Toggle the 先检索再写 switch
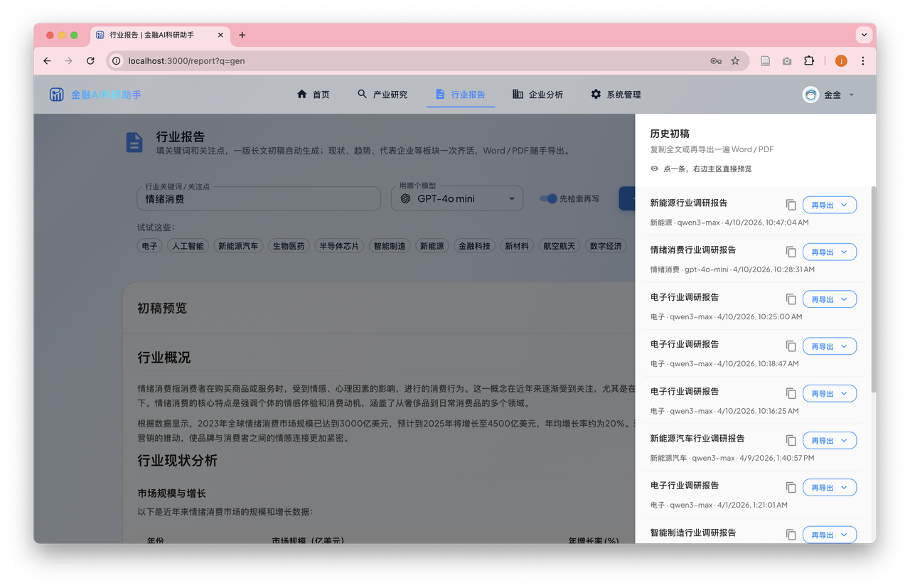This screenshot has width=910, height=588. (548, 199)
